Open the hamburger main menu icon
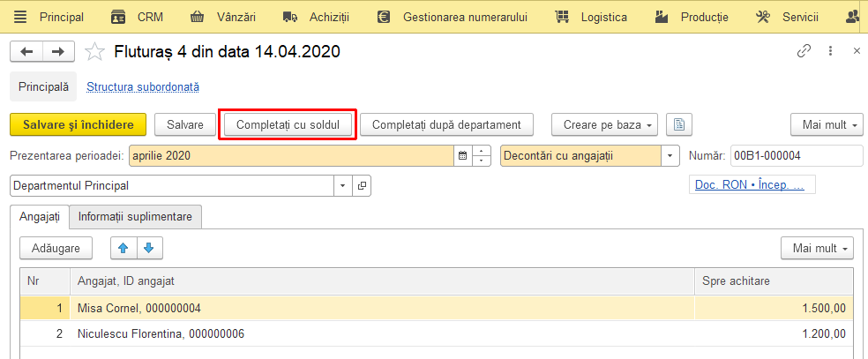The height and width of the screenshot is (359, 868). [x=20, y=17]
